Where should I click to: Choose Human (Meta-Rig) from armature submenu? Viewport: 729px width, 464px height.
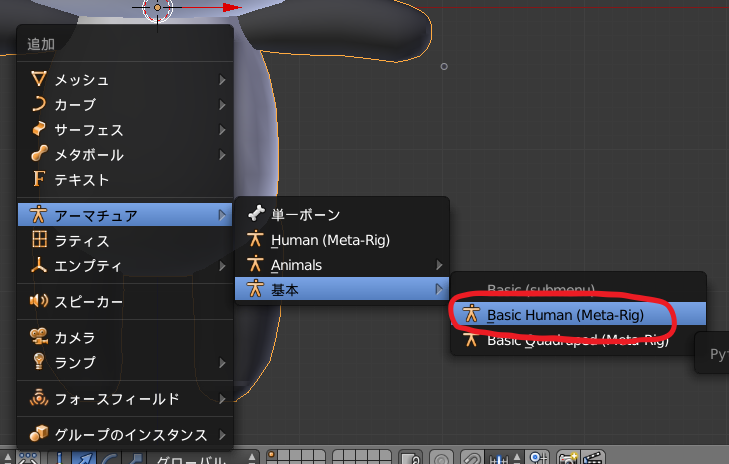point(342,240)
